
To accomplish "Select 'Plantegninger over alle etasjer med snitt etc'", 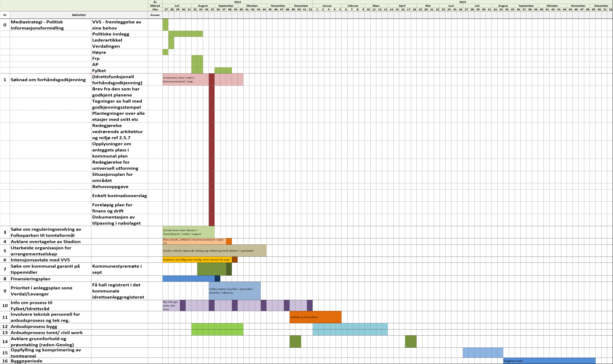I will point(120,116).
